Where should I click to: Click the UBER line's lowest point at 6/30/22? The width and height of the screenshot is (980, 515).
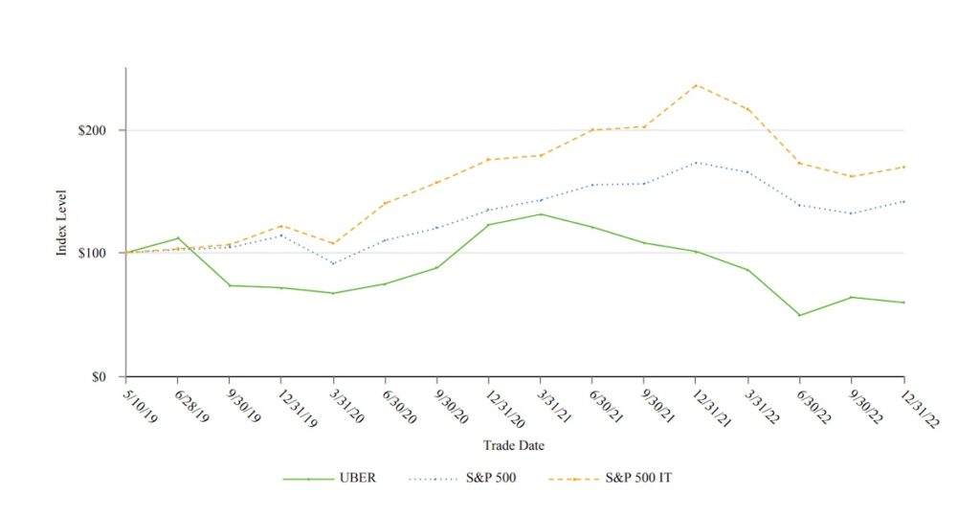(x=800, y=315)
